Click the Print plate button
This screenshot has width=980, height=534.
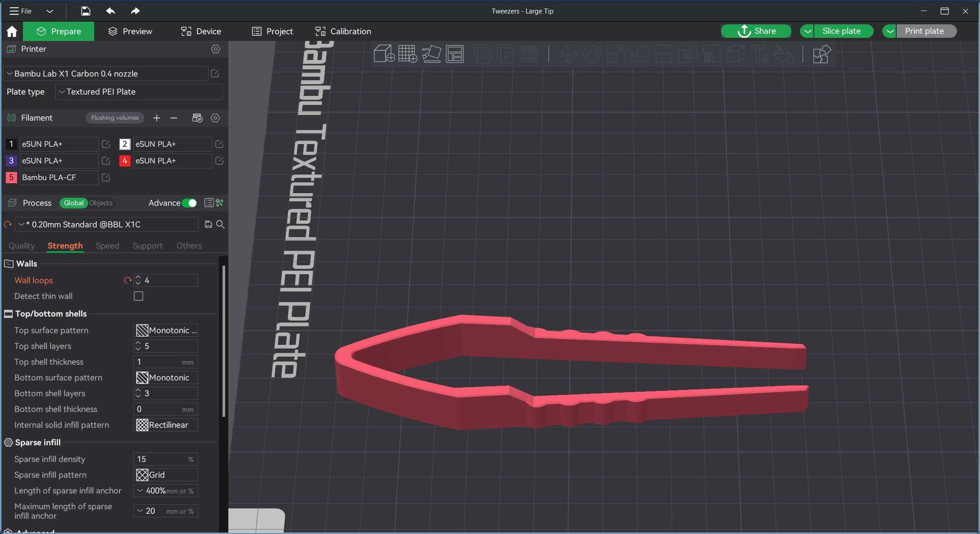point(926,31)
